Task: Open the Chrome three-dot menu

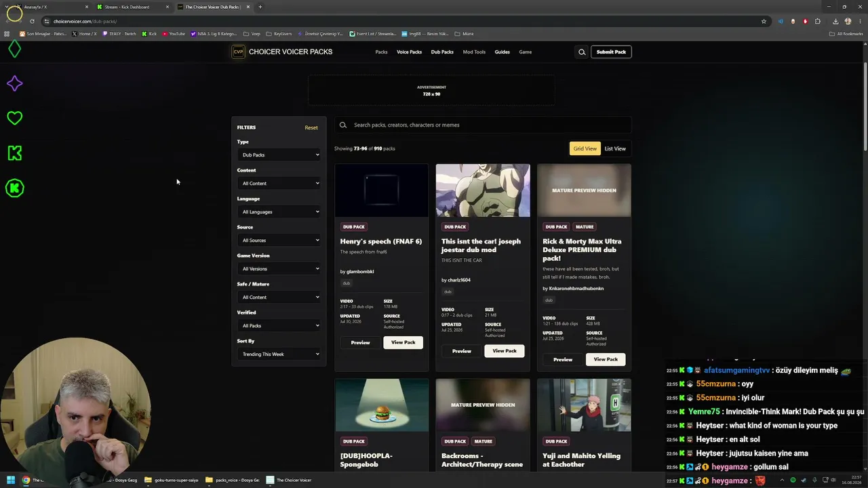Action: pos(860,21)
